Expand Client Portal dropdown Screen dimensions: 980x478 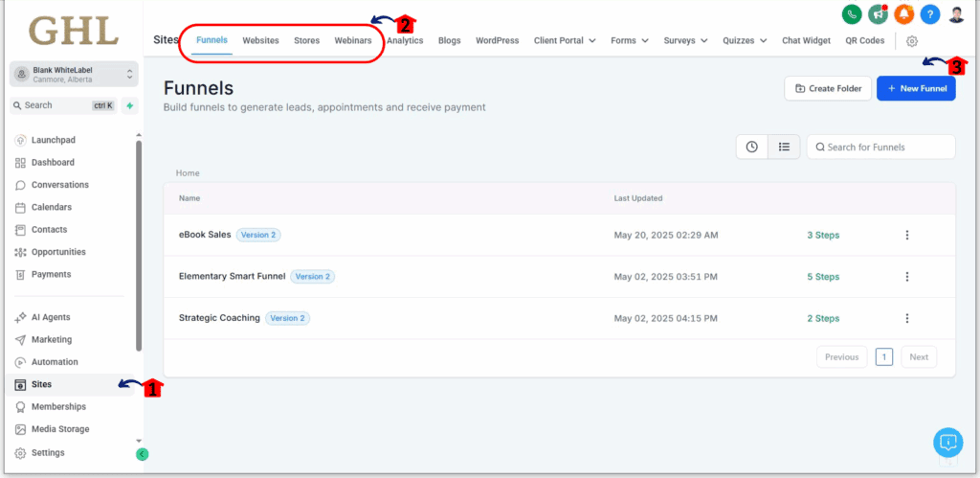567,40
